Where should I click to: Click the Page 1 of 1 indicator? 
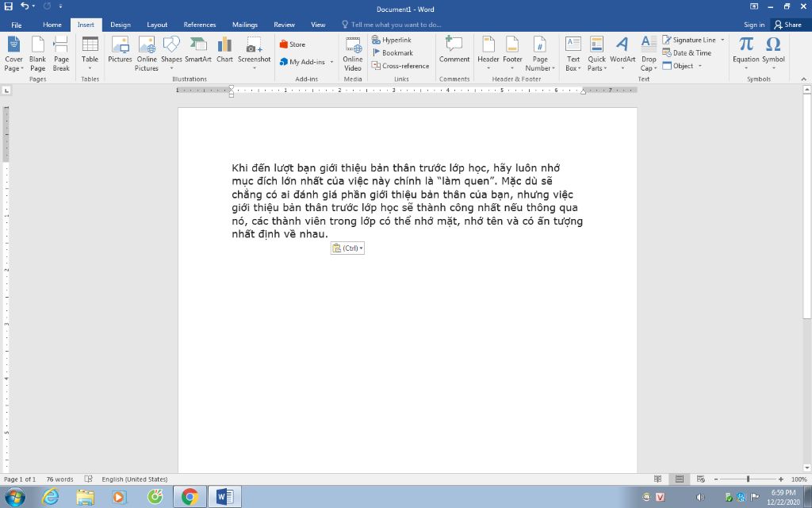tap(20, 479)
